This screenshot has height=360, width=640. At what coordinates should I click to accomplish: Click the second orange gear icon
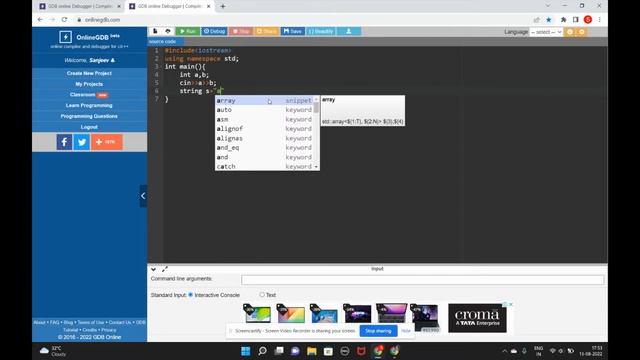click(x=582, y=32)
